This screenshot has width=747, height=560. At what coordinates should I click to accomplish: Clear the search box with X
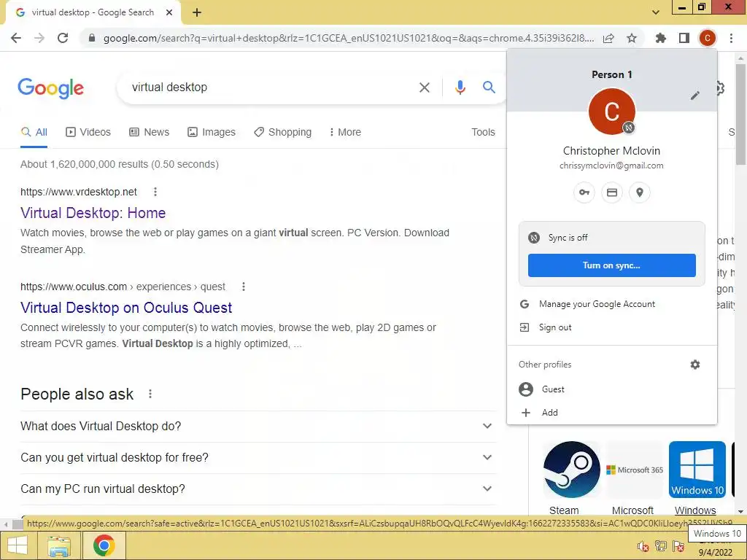pos(425,87)
